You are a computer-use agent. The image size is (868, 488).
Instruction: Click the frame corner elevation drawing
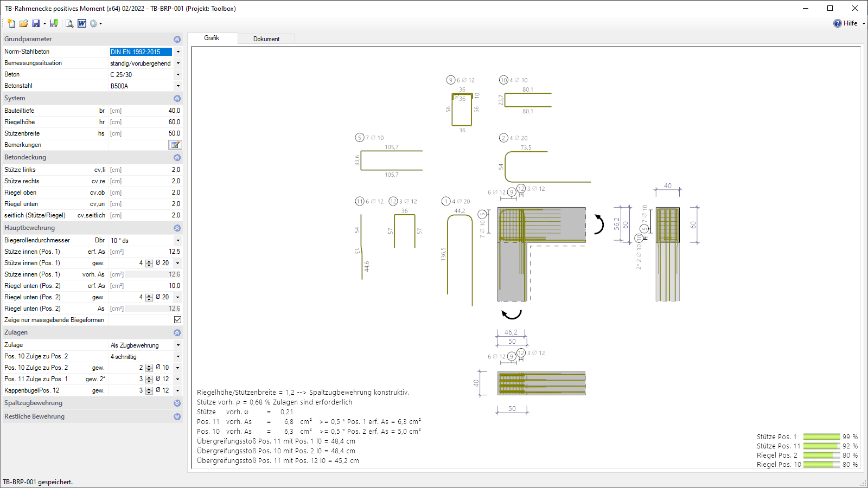pos(541,254)
